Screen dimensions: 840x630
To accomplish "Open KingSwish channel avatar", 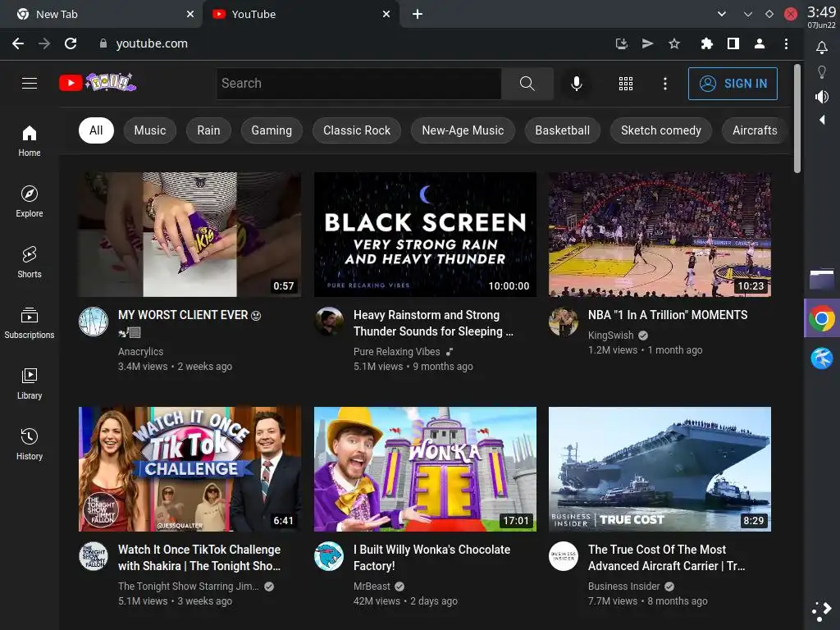I will [564, 322].
